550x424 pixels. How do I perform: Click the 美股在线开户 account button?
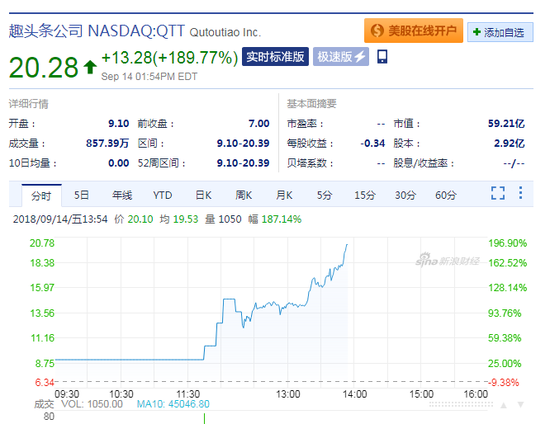[414, 31]
